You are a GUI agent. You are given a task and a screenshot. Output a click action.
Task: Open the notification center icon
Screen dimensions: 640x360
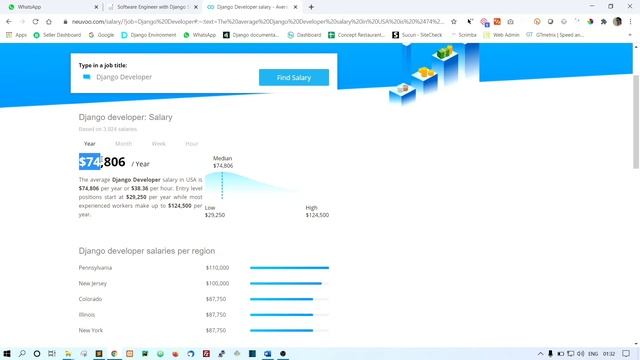click(626, 353)
